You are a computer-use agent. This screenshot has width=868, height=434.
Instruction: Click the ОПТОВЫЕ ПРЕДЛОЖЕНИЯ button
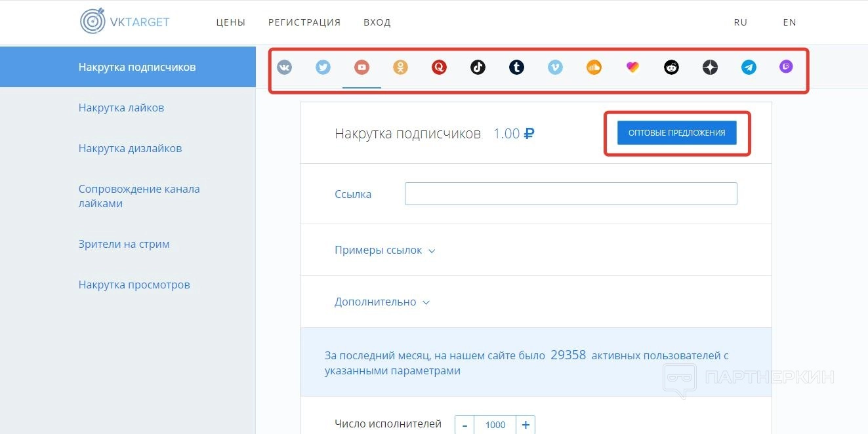(x=676, y=132)
